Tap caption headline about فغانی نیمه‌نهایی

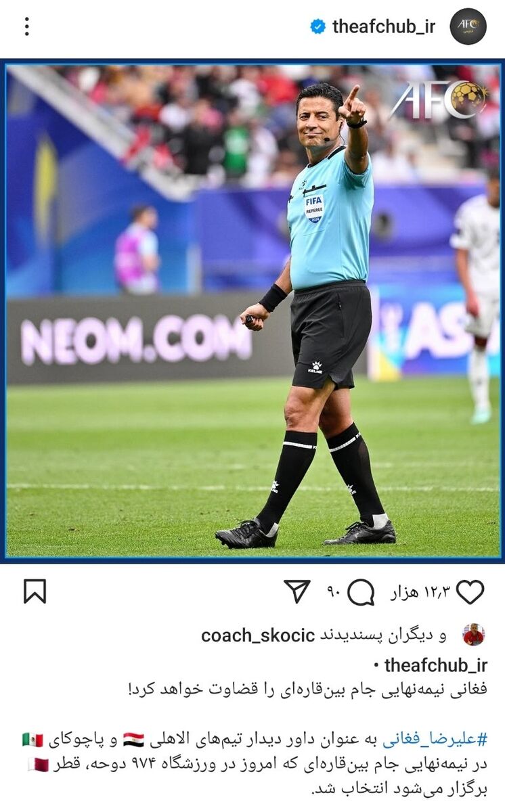pyautogui.click(x=307, y=689)
